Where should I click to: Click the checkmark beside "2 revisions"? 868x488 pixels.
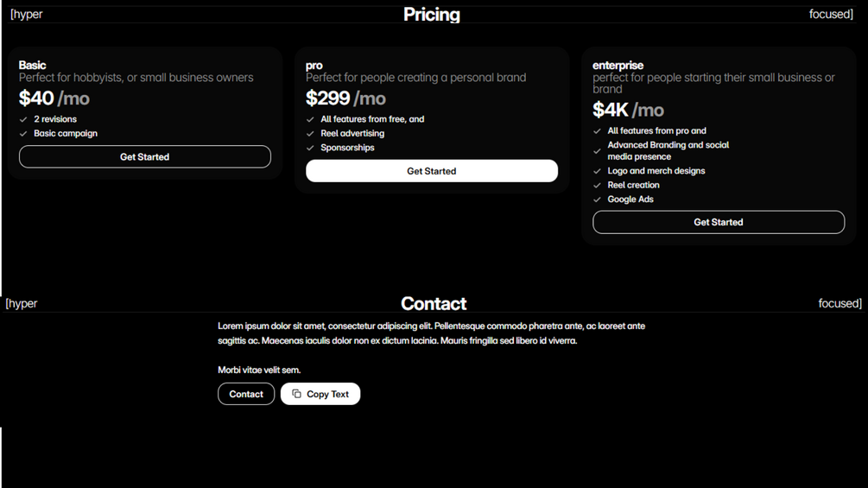point(23,119)
